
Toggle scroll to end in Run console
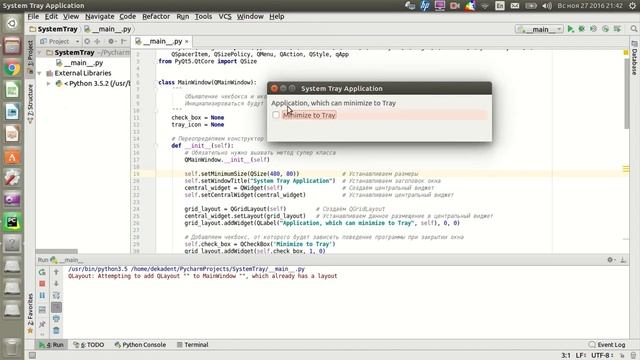coord(56,307)
